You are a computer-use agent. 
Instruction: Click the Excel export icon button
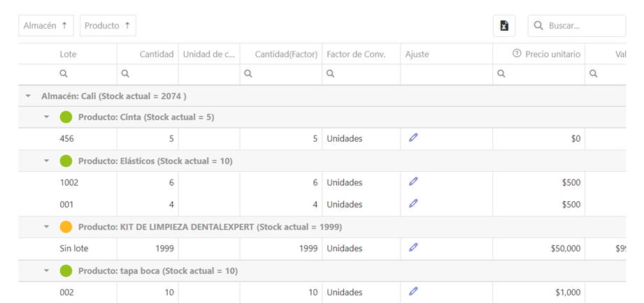tap(504, 26)
